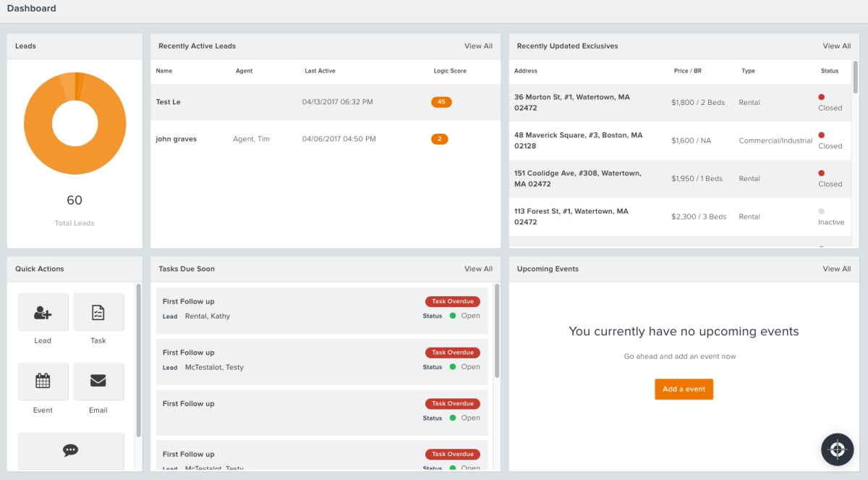Click the chat bubble quick action icon
868x480 pixels.
tap(70, 450)
